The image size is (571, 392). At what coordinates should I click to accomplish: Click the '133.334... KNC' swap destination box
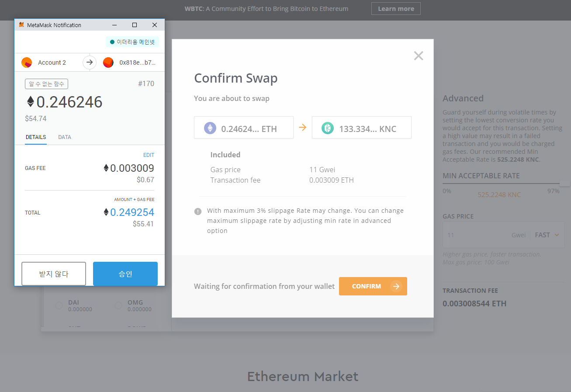coord(362,128)
